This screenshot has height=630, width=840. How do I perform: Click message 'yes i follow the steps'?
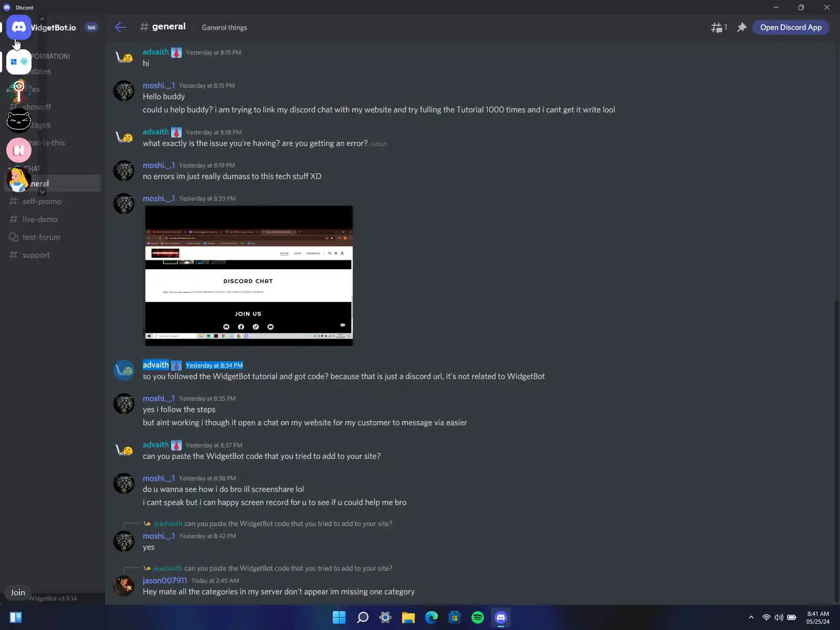point(179,409)
